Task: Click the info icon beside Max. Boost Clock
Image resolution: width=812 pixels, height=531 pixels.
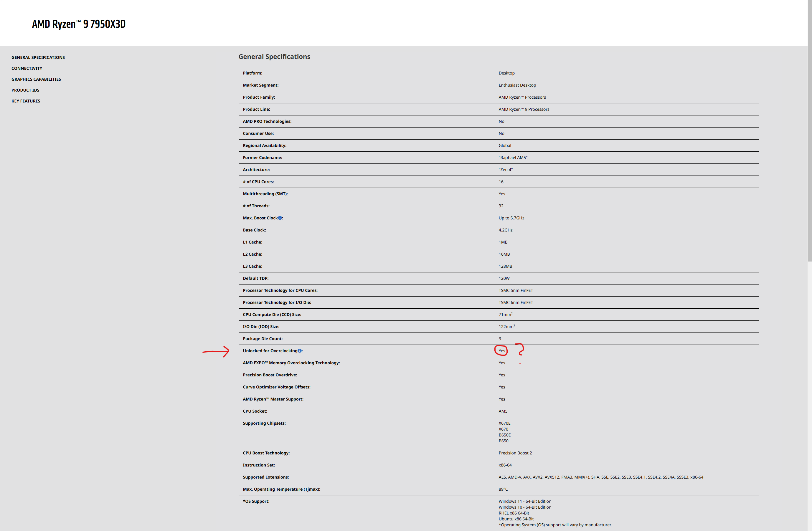Action: (280, 218)
